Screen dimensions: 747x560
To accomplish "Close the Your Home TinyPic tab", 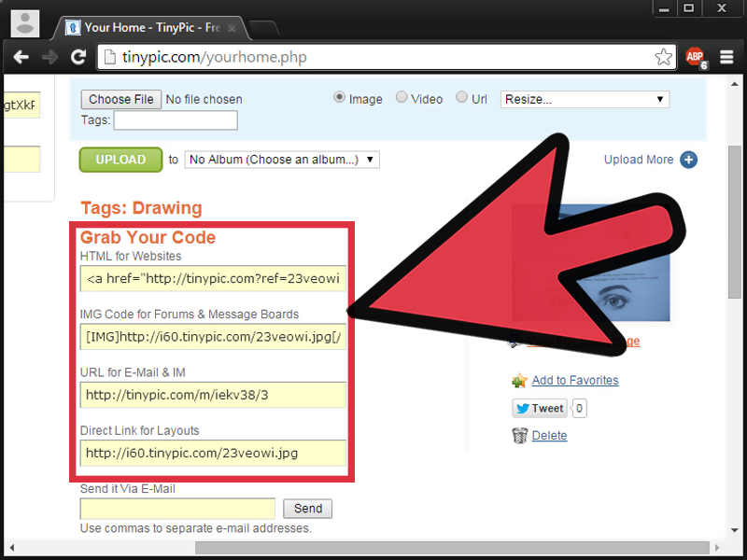I will (x=232, y=29).
